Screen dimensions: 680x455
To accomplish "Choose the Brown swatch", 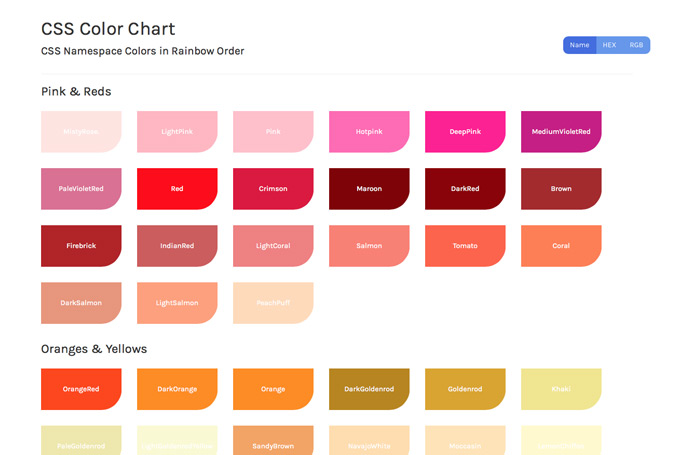I will pyautogui.click(x=561, y=189).
